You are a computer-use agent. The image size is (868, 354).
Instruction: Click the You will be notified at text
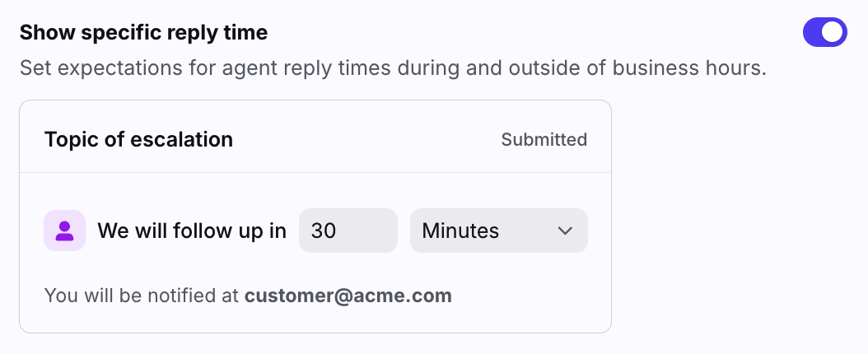[142, 296]
